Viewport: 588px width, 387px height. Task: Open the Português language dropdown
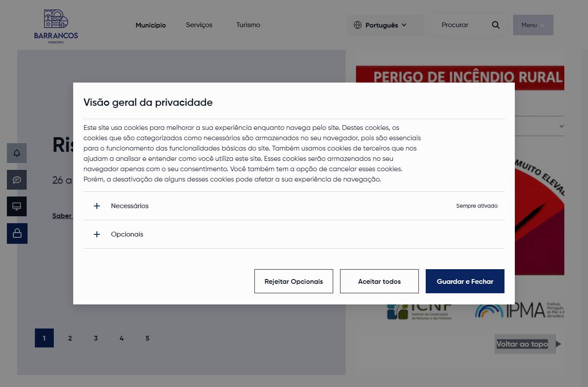[x=386, y=25]
